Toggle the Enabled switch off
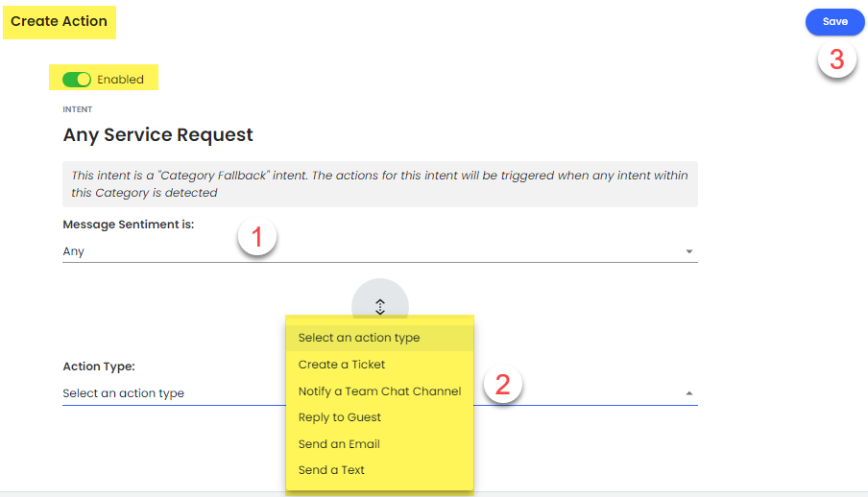Screen dimensions: 868x497 (x=77, y=80)
